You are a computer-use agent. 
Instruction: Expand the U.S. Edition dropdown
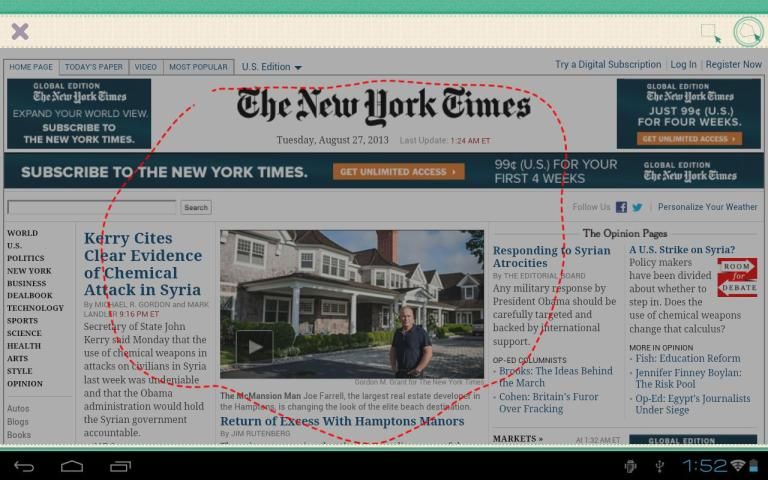point(271,67)
